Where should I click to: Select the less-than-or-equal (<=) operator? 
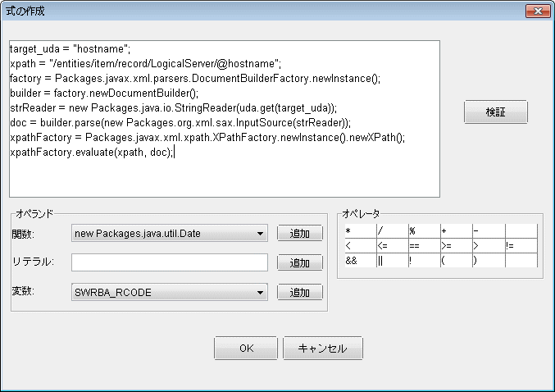(x=393, y=246)
